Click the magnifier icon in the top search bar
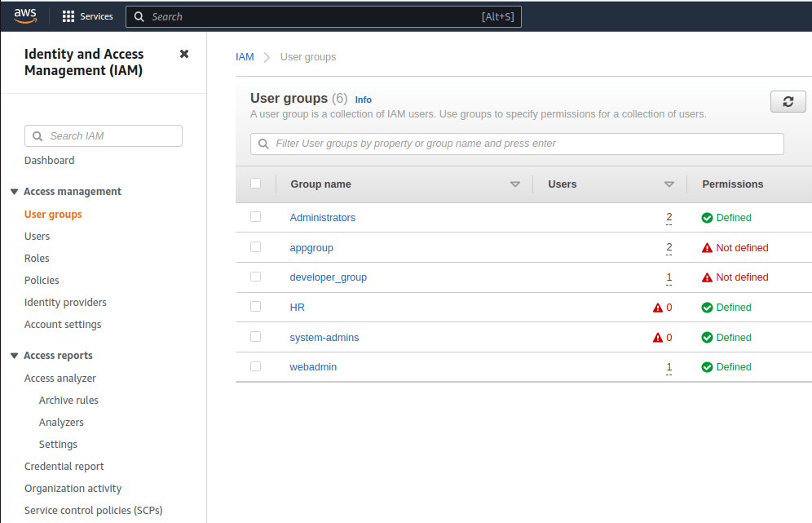812x523 pixels. point(139,16)
